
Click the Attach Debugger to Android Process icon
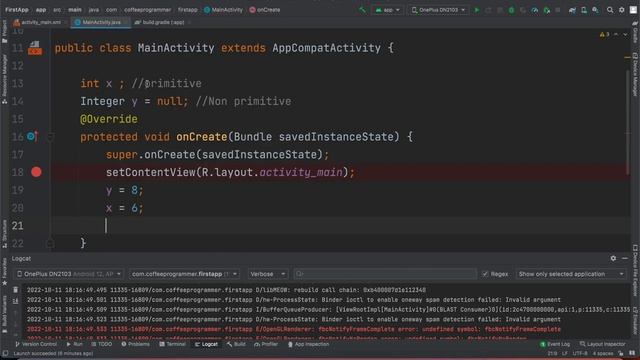coord(547,10)
